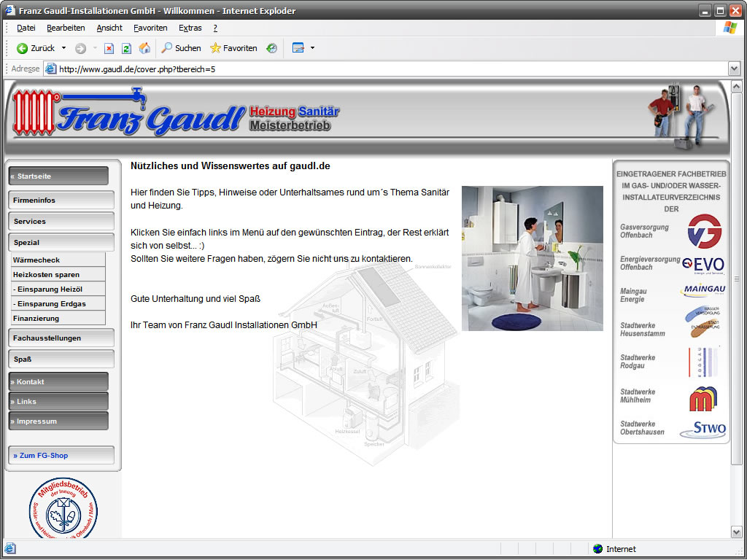Click the Stadtwerke Heusenstamm logo

coord(703,322)
